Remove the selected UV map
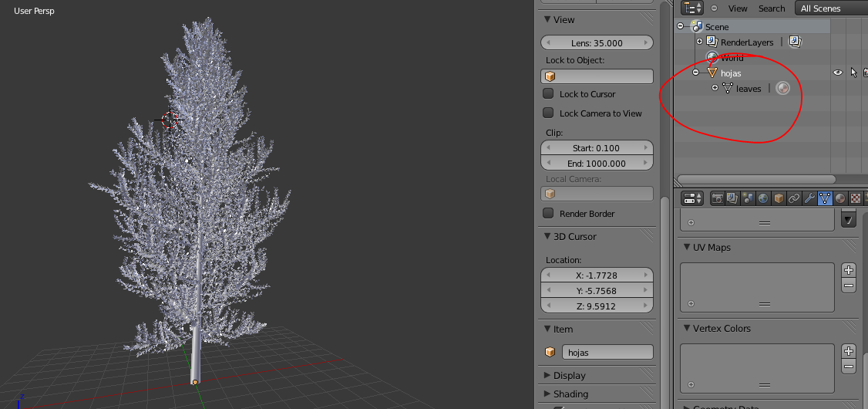868x409 pixels. coord(849,286)
